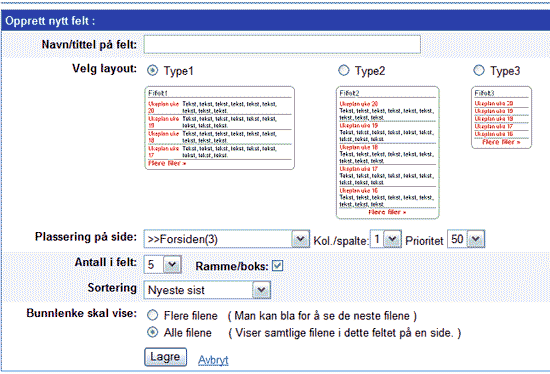Open the Sortering dropdown Nyeste sist
Viewport: 550px width, 374px height.
click(207, 290)
